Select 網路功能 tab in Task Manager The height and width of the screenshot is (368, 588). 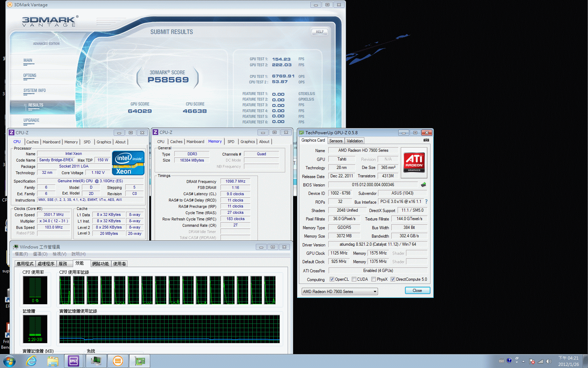pos(100,264)
